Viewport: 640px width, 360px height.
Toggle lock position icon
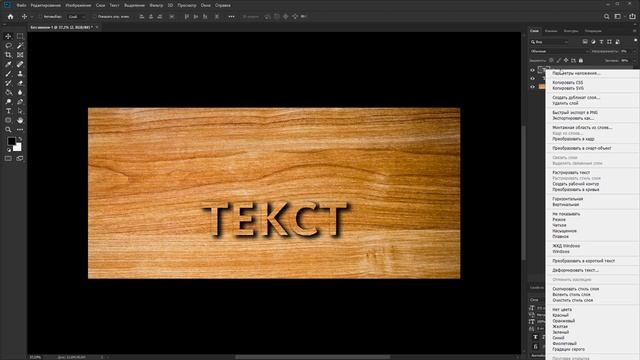point(566,60)
